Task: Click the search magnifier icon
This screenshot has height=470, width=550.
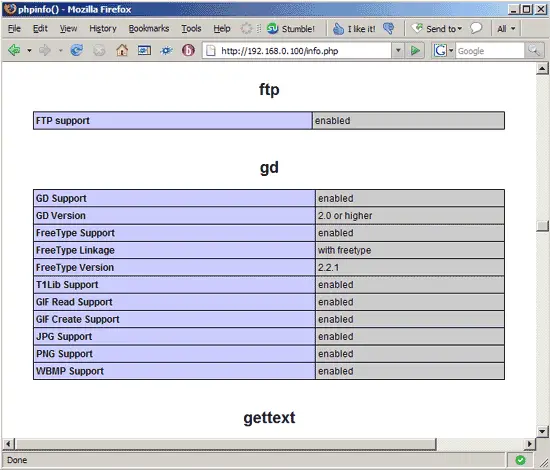Action: click(x=534, y=51)
